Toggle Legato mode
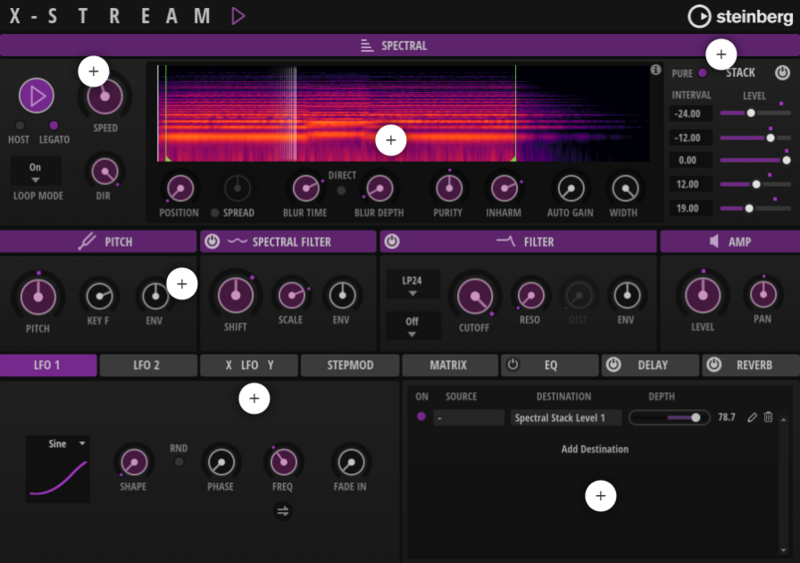Image resolution: width=800 pixels, height=563 pixels. click(54, 126)
